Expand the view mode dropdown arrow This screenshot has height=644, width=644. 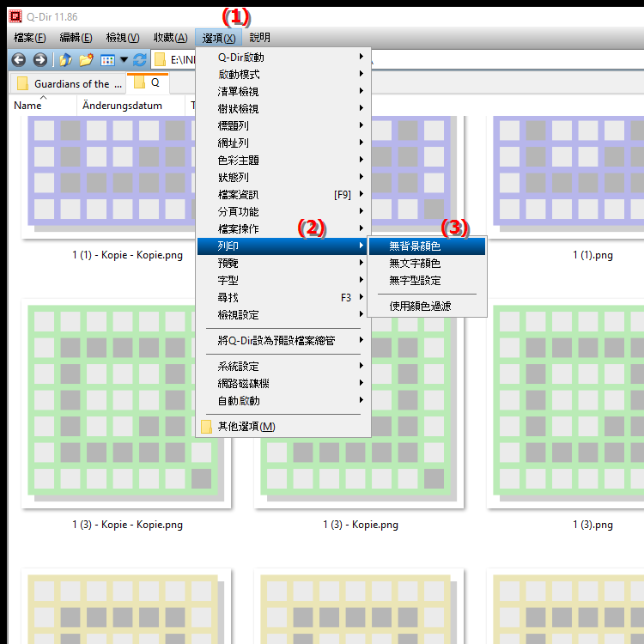pos(124,60)
